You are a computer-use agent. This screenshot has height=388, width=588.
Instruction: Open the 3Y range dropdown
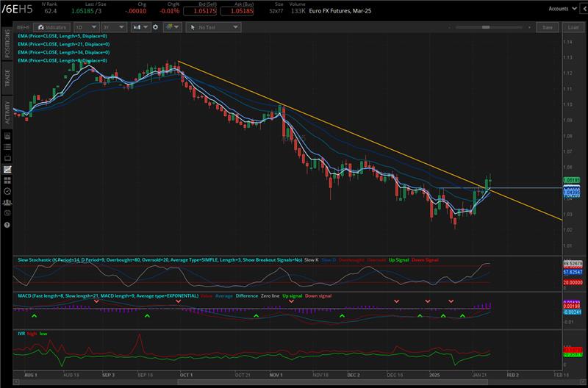pos(113,27)
